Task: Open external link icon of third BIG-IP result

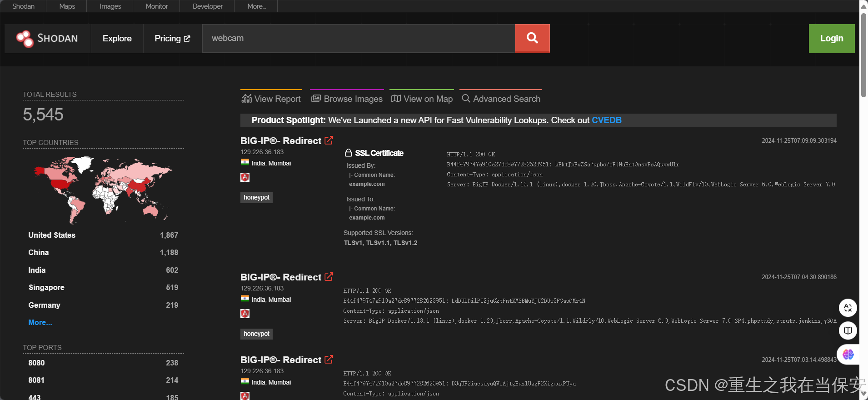Action: [329, 359]
